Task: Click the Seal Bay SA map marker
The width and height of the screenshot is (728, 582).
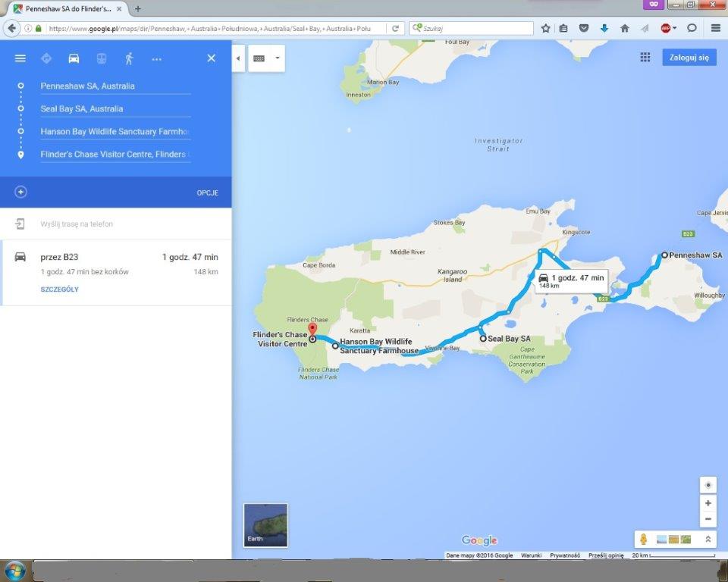Action: 483,338
